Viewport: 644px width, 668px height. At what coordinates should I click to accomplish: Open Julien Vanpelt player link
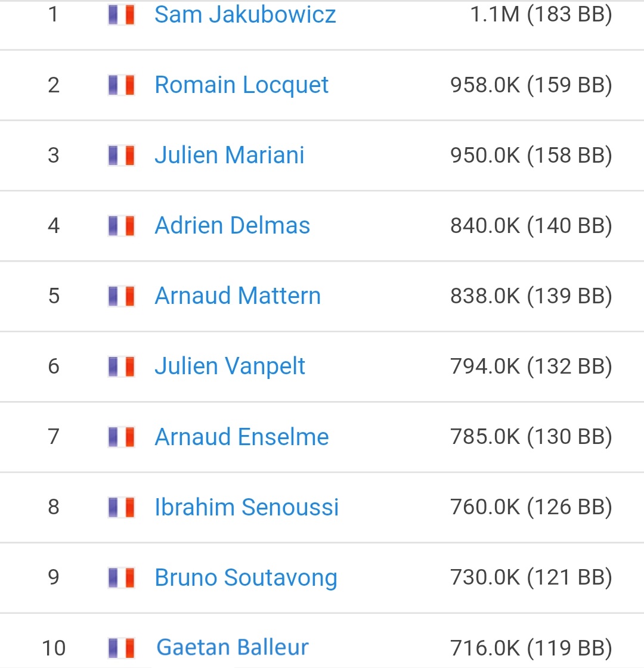coord(230,366)
